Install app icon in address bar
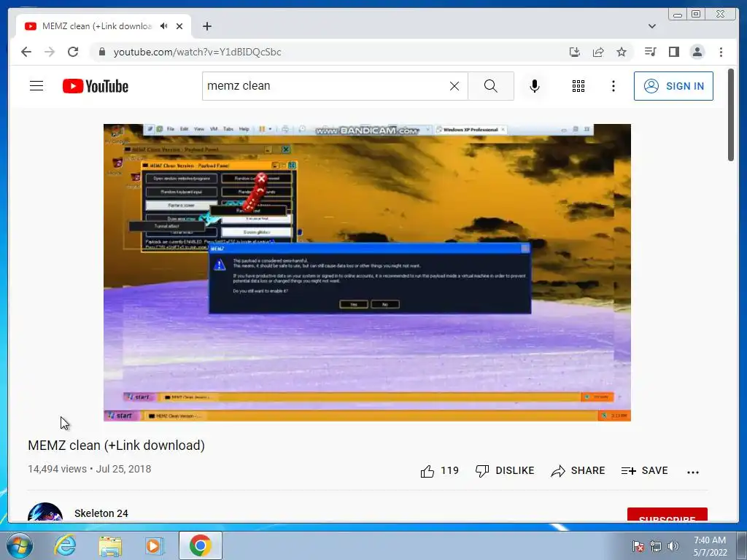Viewport: 747px width, 560px height. [575, 52]
